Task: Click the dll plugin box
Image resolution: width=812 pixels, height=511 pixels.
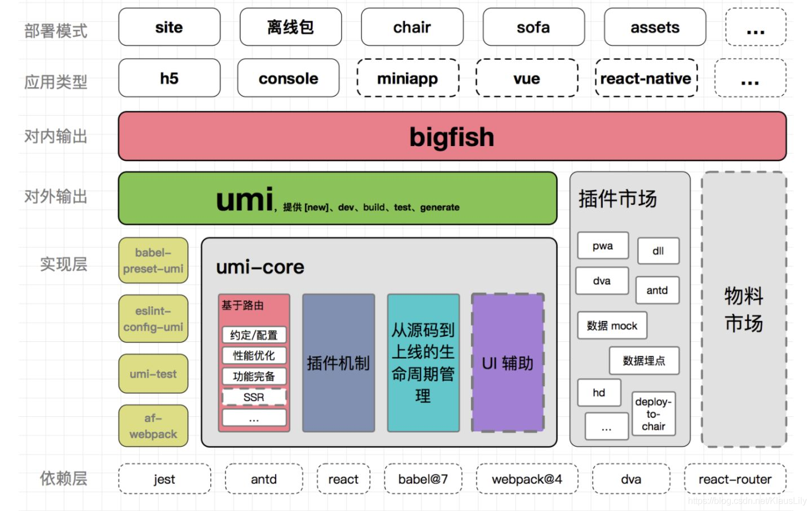Action: point(658,251)
